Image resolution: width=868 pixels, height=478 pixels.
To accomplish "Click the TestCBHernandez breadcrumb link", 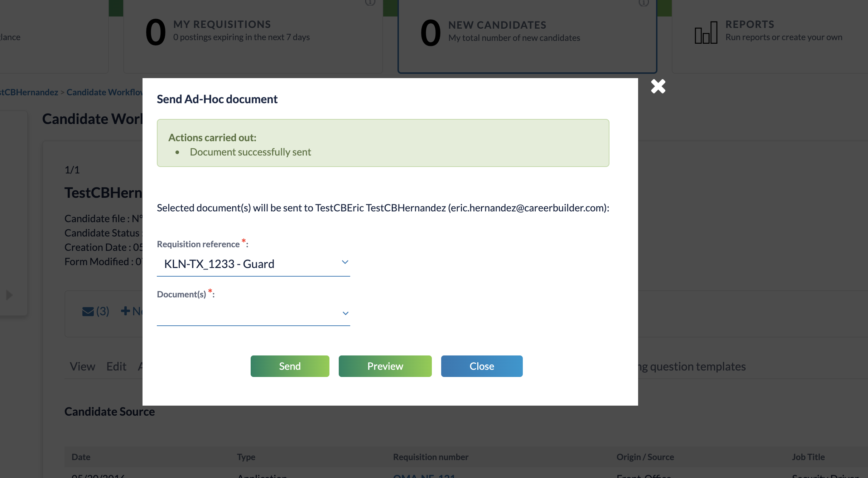I will 29,92.
